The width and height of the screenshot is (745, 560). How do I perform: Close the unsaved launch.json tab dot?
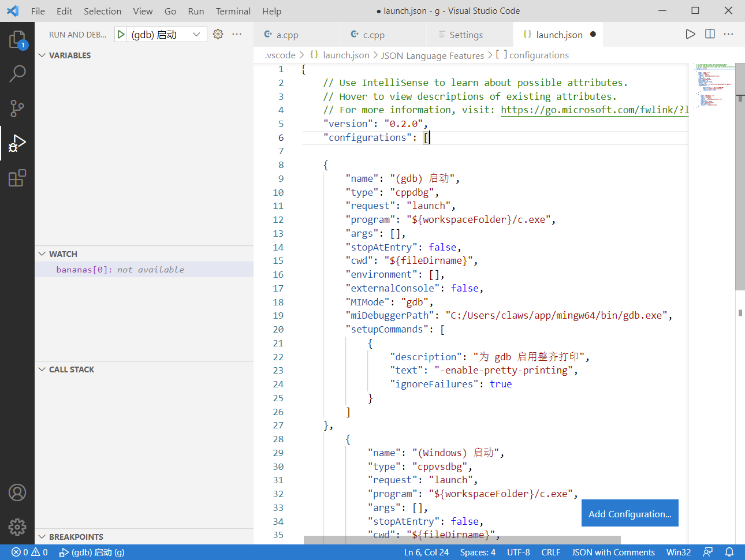click(593, 35)
